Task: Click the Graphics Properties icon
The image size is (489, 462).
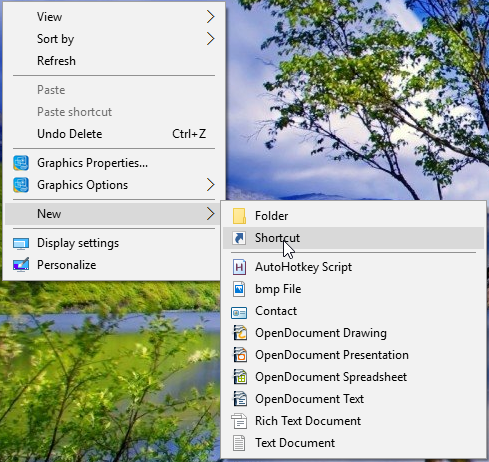Action: click(21, 163)
